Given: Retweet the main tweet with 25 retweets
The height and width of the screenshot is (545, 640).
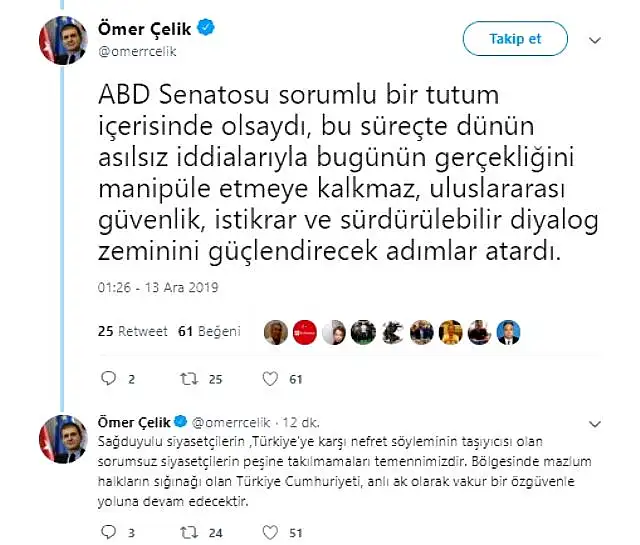Looking at the screenshot, I should pos(189,379).
